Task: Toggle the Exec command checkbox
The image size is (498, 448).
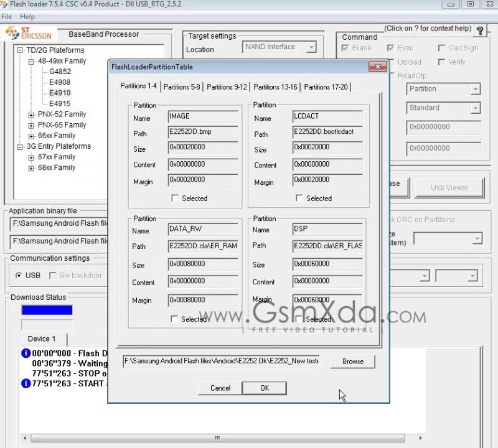Action: click(x=390, y=48)
